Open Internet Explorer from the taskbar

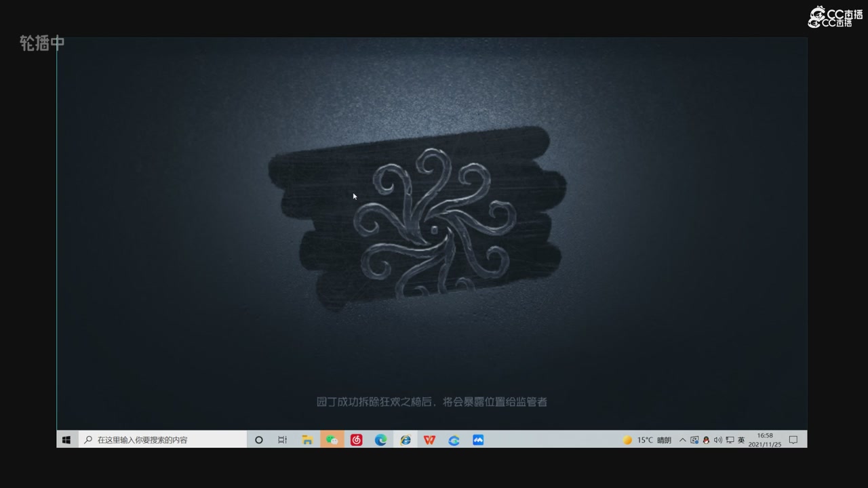(406, 440)
